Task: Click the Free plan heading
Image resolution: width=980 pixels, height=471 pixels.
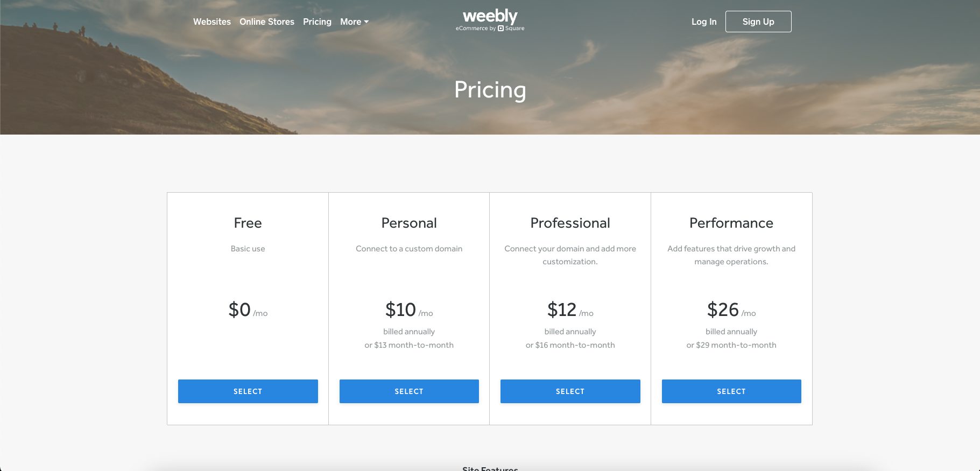Action: coord(248,222)
